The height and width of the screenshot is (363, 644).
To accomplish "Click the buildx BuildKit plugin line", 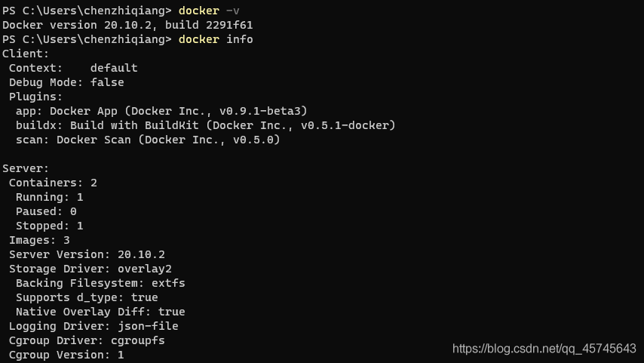I will pos(205,125).
